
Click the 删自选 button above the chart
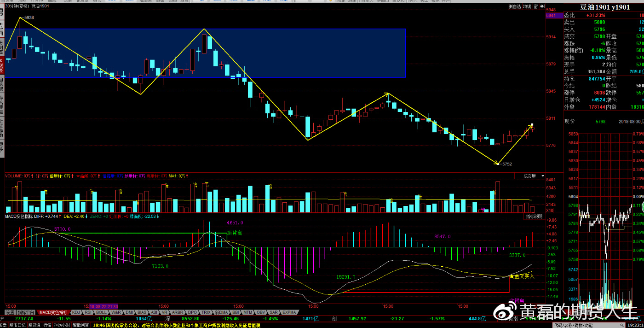click(515, 7)
